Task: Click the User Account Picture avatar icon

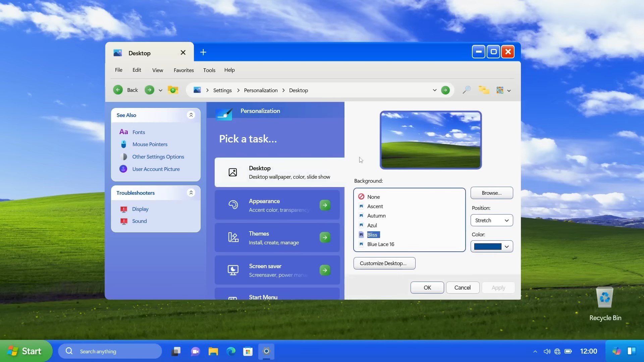Action: (123, 169)
